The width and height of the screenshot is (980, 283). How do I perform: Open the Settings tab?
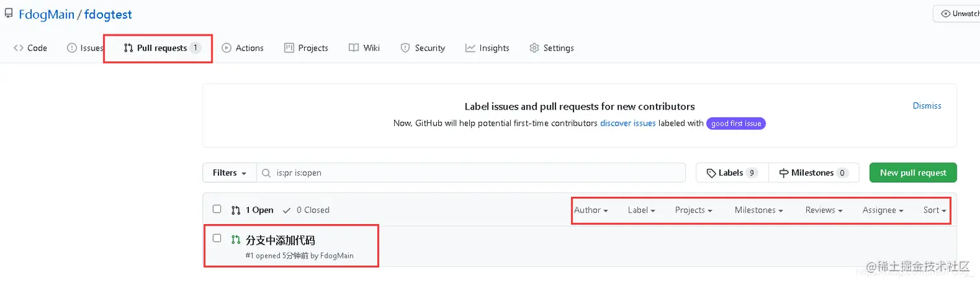click(x=552, y=48)
